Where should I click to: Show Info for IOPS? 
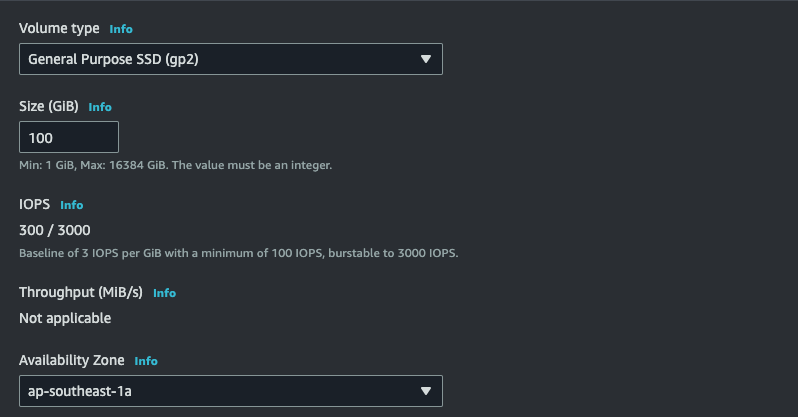(71, 205)
